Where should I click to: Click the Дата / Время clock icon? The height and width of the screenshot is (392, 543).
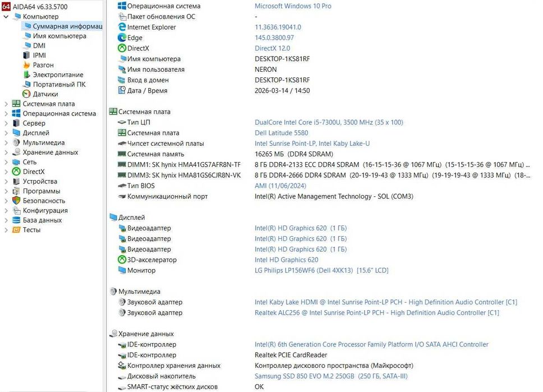(122, 90)
